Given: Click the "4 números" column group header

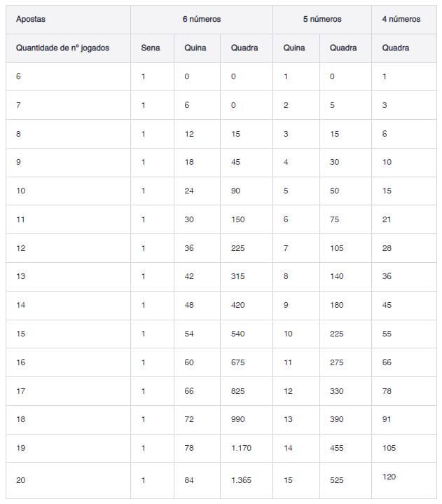Looking at the screenshot, I should (x=401, y=19).
